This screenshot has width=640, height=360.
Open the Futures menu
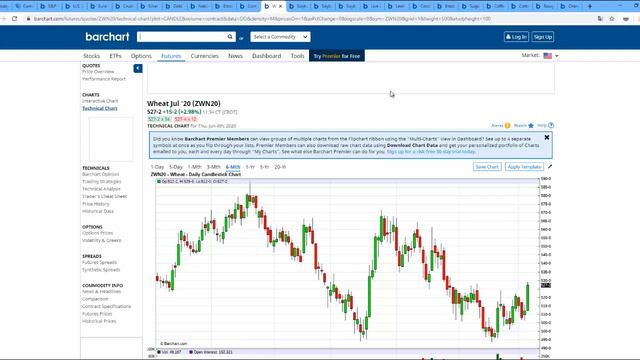click(171, 56)
